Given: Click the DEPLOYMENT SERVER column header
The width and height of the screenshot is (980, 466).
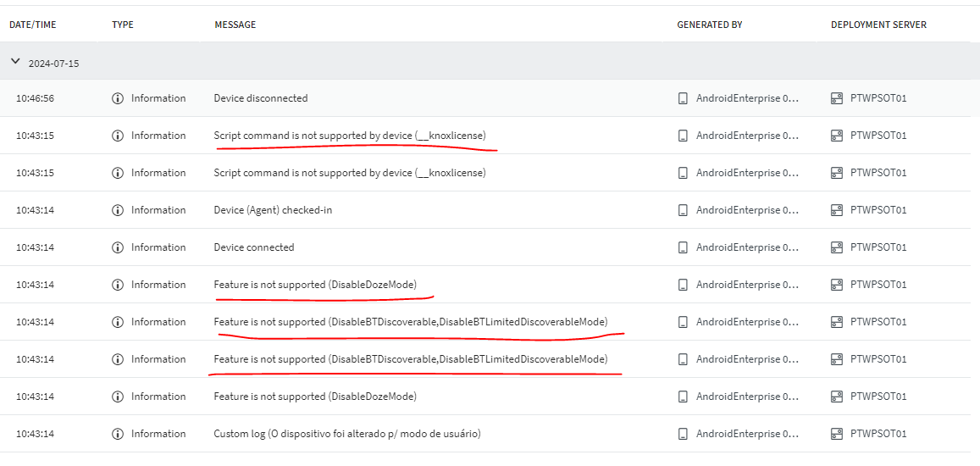Looking at the screenshot, I should pyautogui.click(x=878, y=25).
